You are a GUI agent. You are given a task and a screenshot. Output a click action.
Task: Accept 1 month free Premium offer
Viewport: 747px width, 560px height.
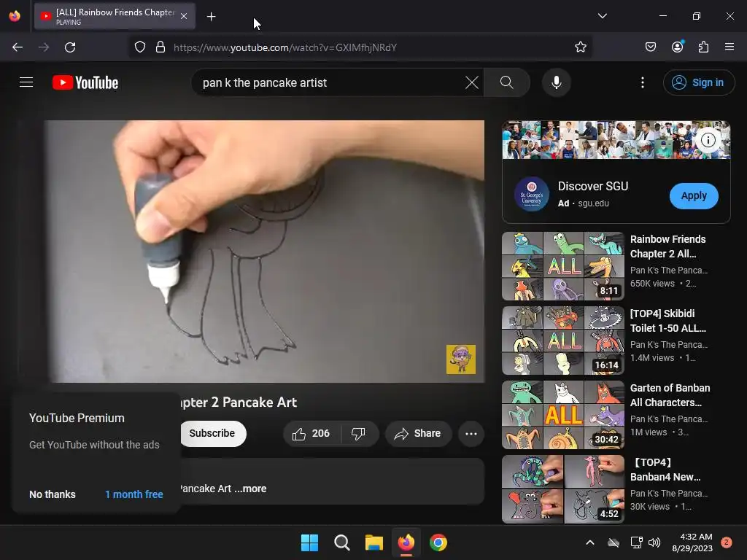(134, 494)
